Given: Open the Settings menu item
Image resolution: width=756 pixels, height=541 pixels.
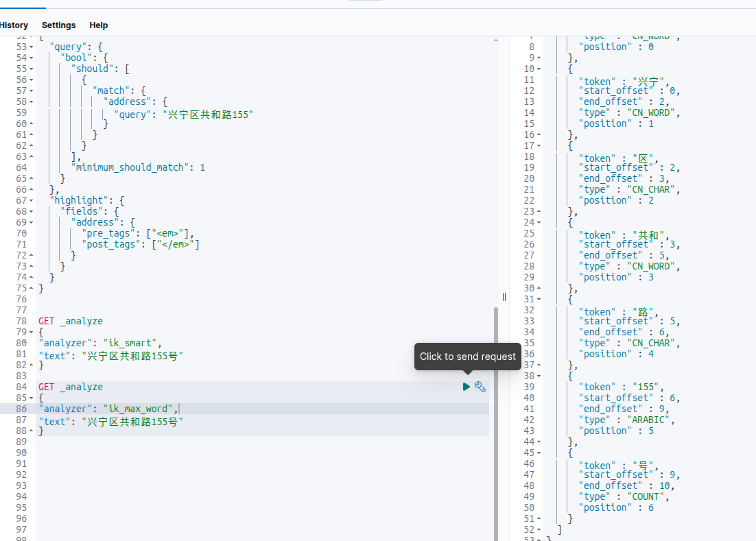Looking at the screenshot, I should [x=59, y=25].
